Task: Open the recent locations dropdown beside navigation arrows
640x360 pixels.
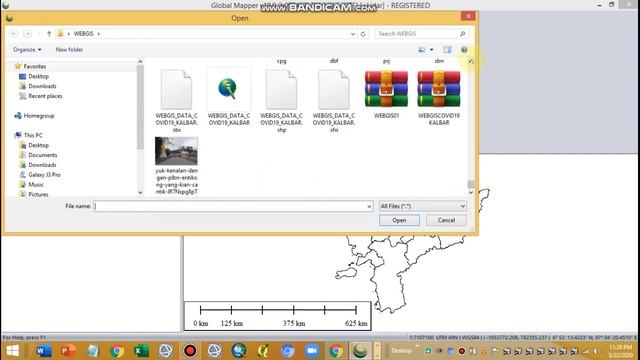Action: pyautogui.click(x=39, y=33)
